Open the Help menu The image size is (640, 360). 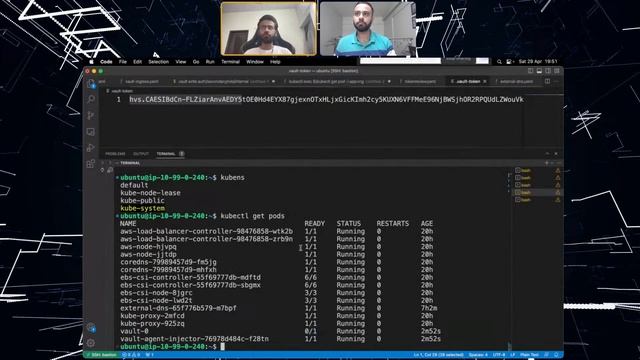(x=275, y=62)
